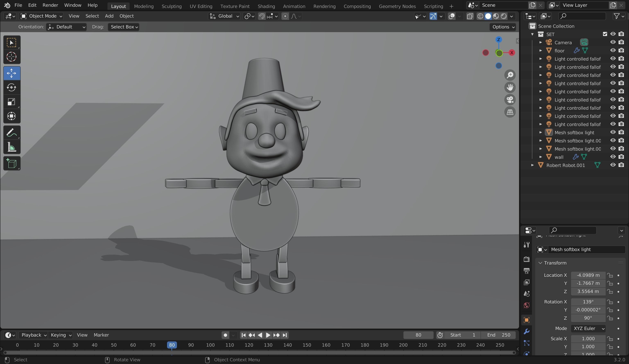Open Global transform orientation dropdown
The width and height of the screenshot is (629, 364).
coord(224,16)
